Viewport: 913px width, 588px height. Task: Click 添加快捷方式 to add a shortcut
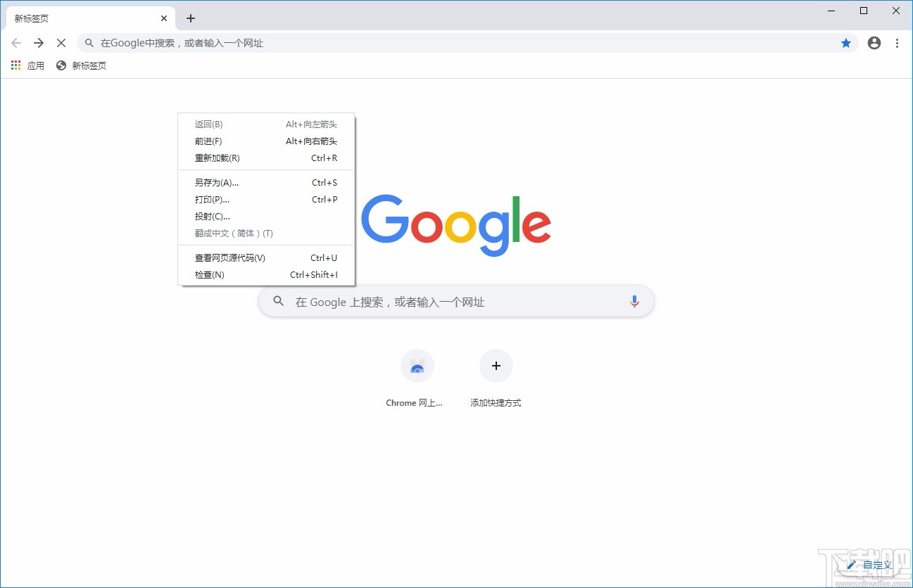tap(496, 366)
